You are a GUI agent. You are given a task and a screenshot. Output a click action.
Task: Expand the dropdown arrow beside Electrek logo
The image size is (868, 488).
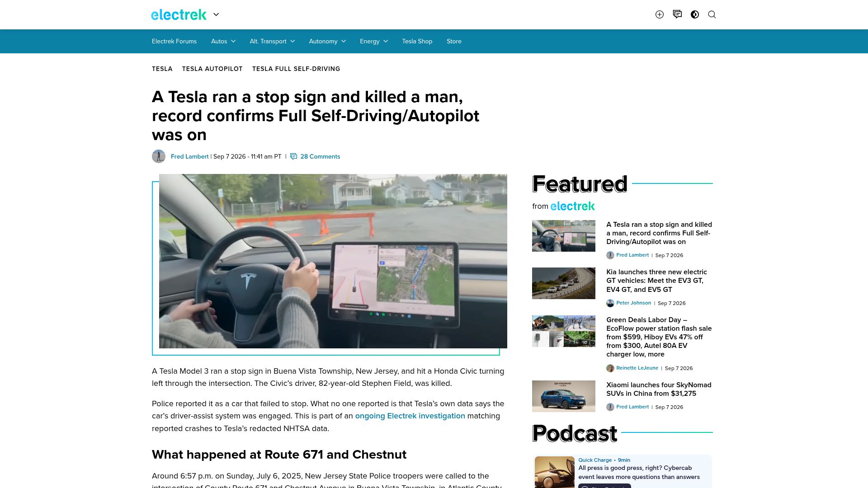click(216, 14)
